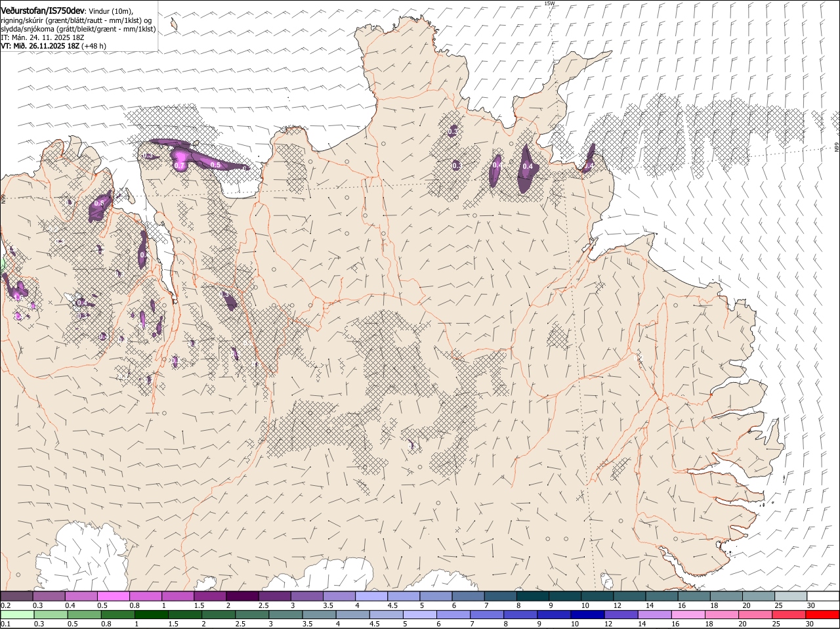The image size is (840, 629).
Task: Click the '0.7' precipitation value on the pink snow patch
Action: click(x=180, y=166)
